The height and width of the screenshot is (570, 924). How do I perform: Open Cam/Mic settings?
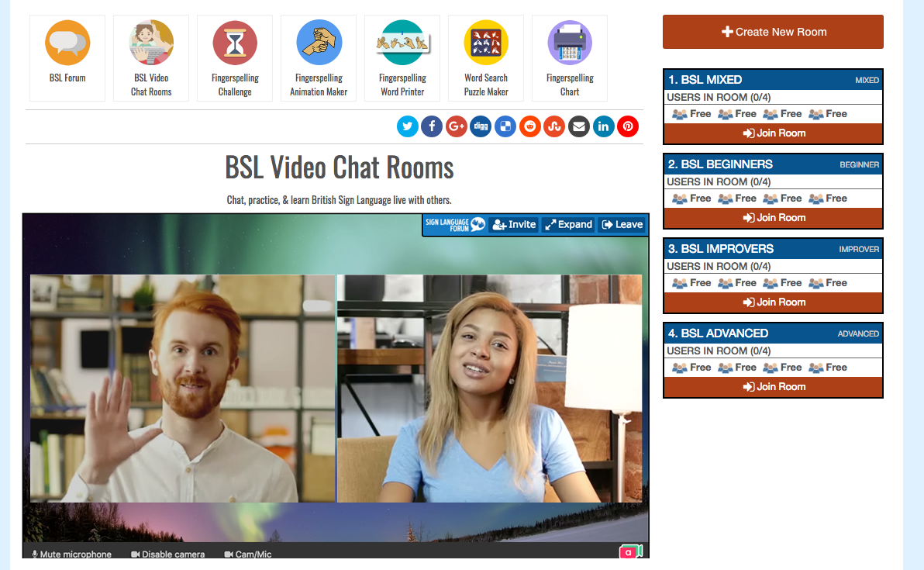coord(248,554)
